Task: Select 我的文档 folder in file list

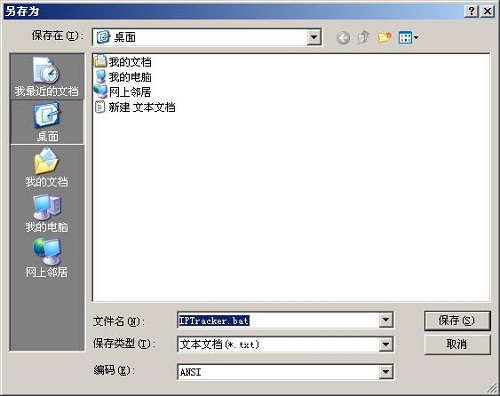Action: click(123, 62)
